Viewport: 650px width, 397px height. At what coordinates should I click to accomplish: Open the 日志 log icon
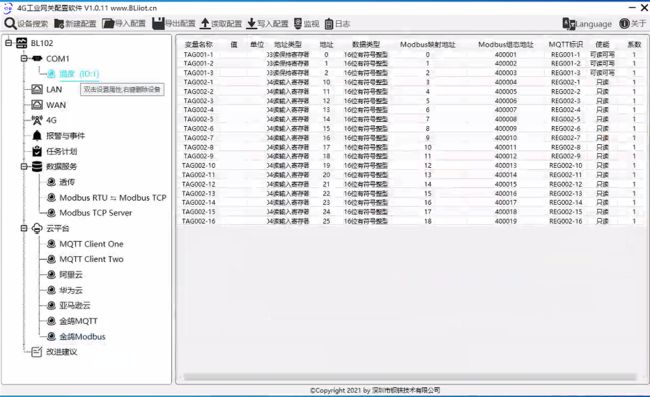[329, 24]
